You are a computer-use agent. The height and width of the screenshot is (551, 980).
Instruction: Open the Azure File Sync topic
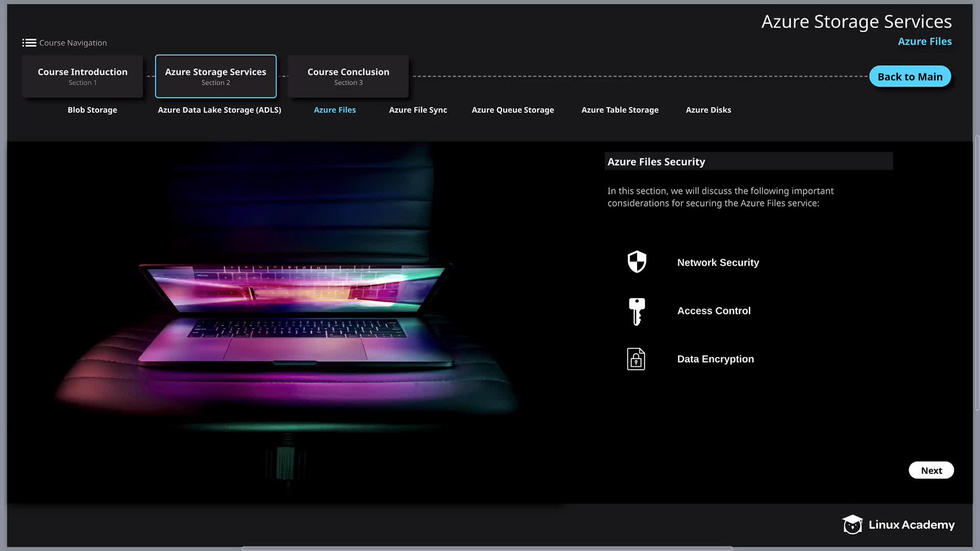coord(418,110)
